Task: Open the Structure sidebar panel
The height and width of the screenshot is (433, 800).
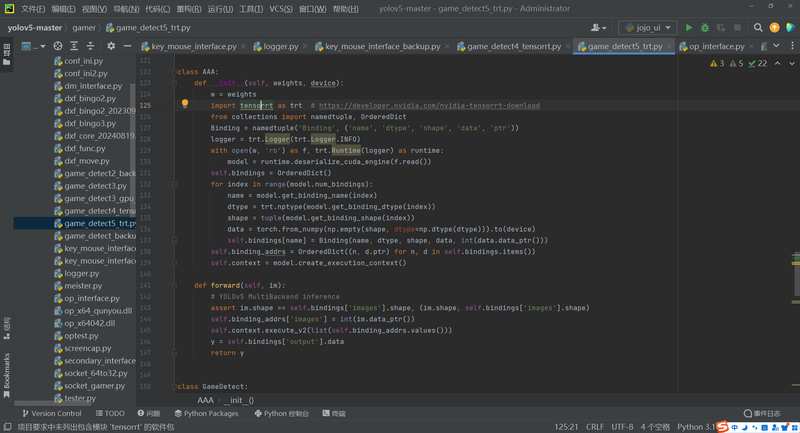Action: pos(7,328)
